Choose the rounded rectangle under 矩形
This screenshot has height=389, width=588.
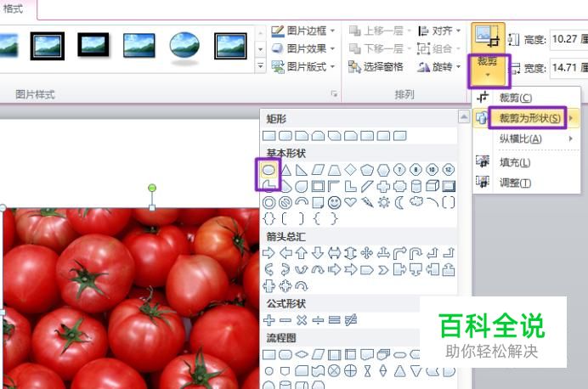click(x=286, y=136)
